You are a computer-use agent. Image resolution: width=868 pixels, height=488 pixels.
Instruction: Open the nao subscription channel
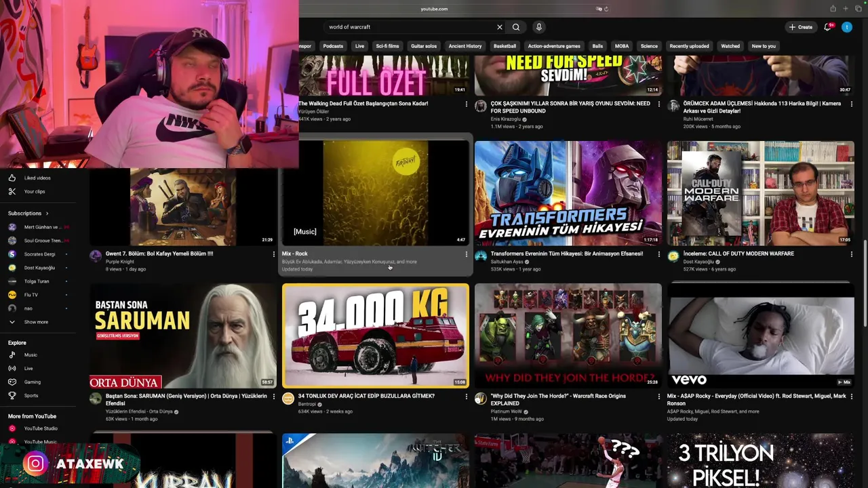[28, 308]
